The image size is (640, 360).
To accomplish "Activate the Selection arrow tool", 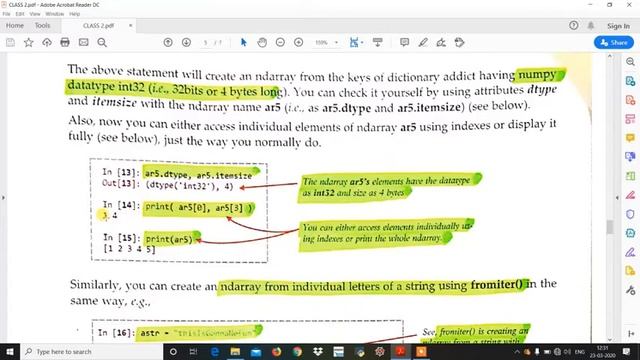I will [x=244, y=42].
